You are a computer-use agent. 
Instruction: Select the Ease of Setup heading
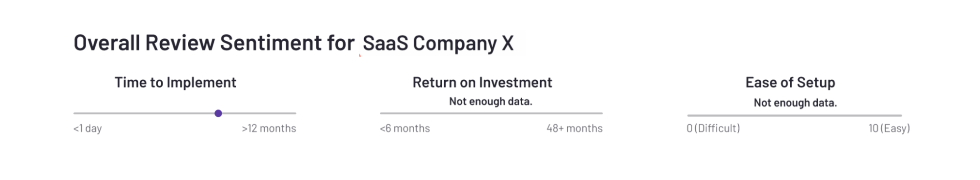click(790, 82)
